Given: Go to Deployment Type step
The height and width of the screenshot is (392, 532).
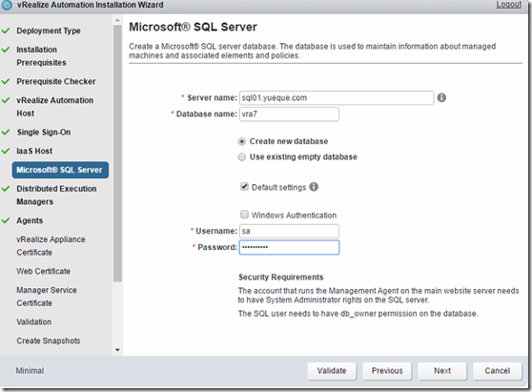Looking at the screenshot, I should [x=49, y=31].
